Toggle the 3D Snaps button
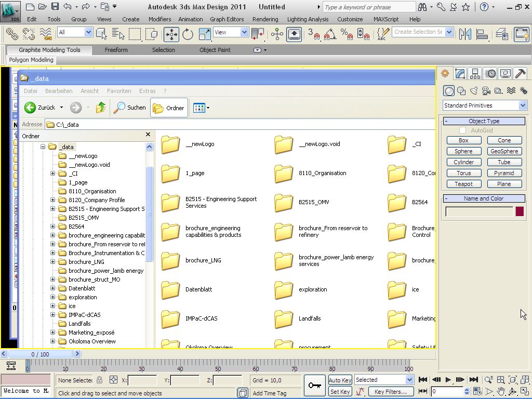 point(314,34)
